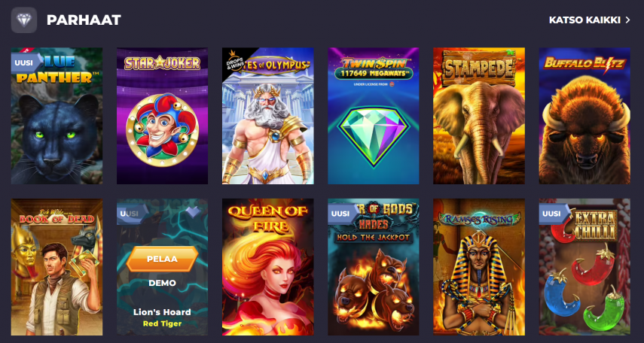The image size is (644, 343).
Task: Open the Twin Spin Megaways game
Action: point(374,116)
